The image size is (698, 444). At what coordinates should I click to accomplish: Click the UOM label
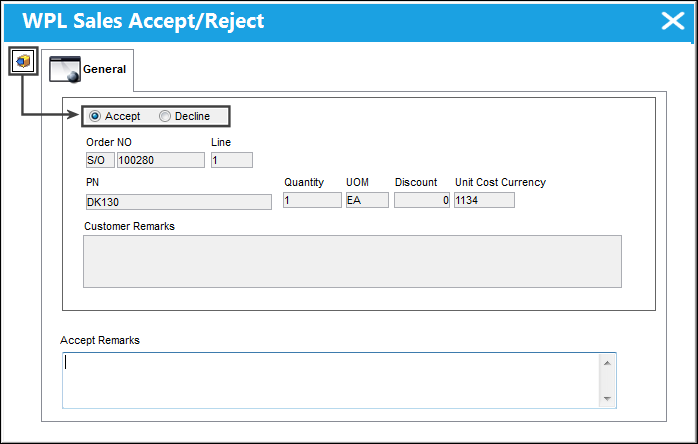[x=357, y=182]
